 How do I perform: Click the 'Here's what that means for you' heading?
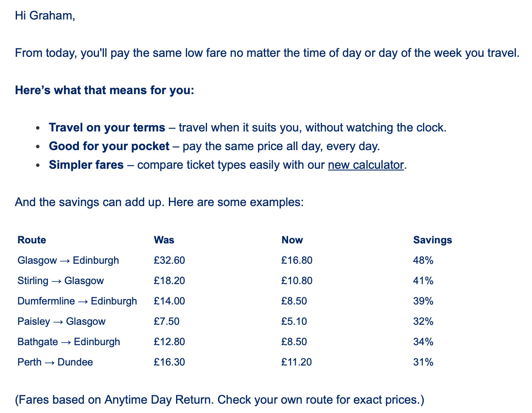104,90
